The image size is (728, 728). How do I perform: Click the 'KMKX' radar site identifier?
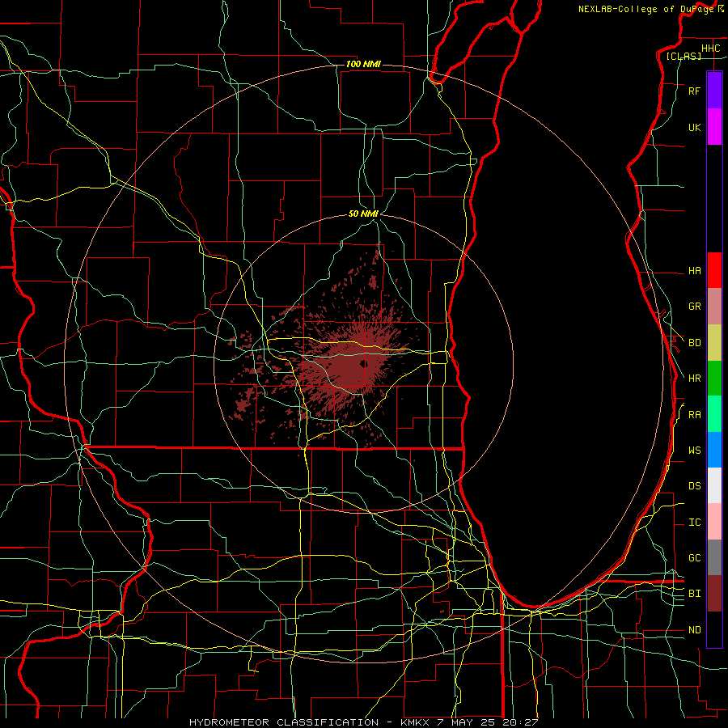pos(413,722)
